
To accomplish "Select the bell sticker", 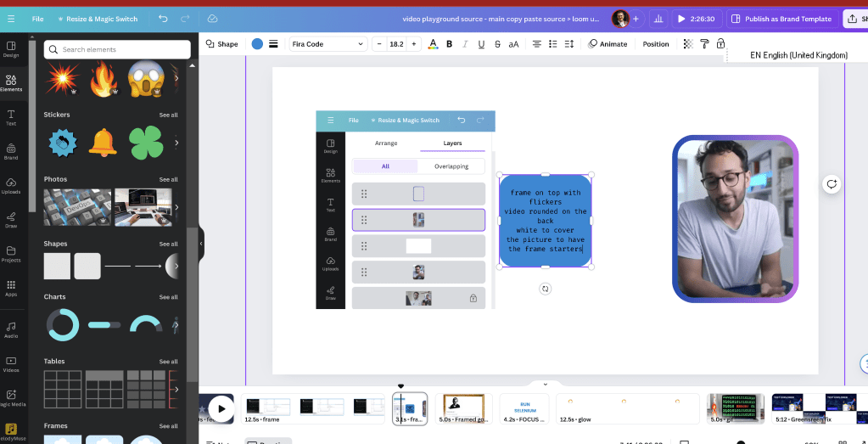I will (103, 143).
